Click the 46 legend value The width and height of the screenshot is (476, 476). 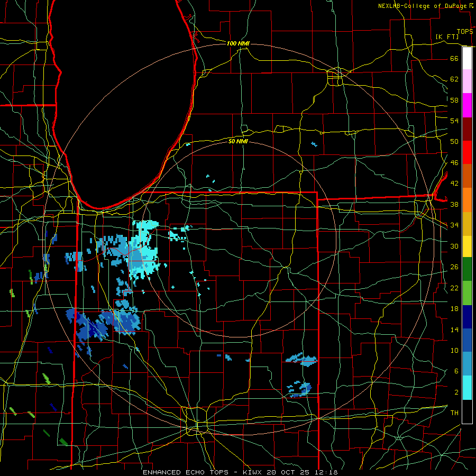(454, 163)
